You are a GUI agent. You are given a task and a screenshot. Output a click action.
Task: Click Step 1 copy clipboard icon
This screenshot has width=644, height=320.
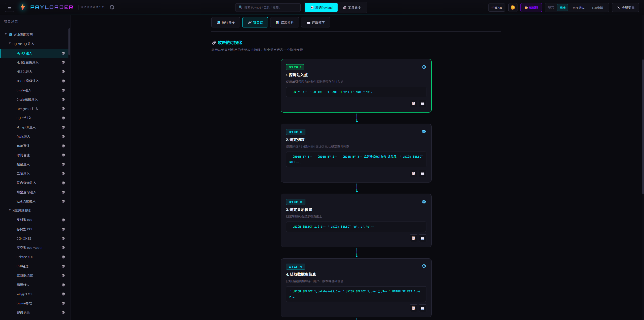[414, 103]
